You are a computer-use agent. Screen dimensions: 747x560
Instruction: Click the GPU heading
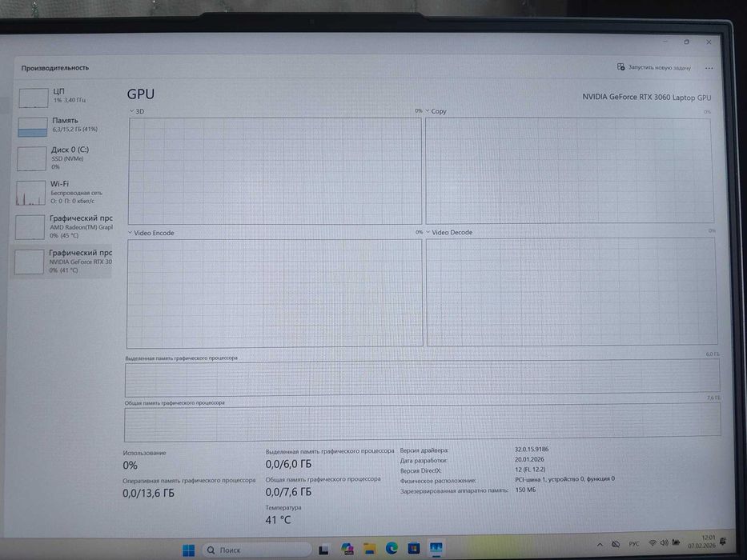(x=141, y=94)
